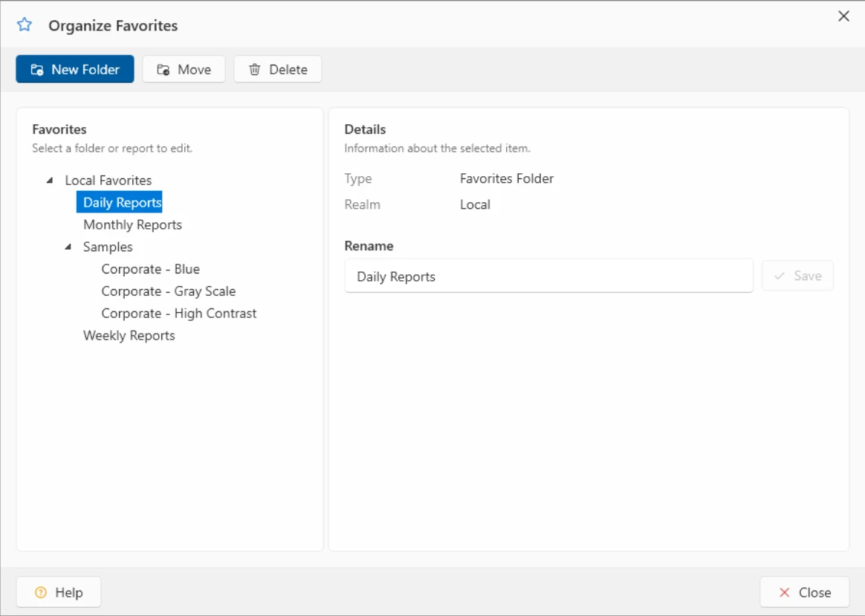Select the Weekly Reports folder
Image resolution: width=865 pixels, height=616 pixels.
click(129, 335)
